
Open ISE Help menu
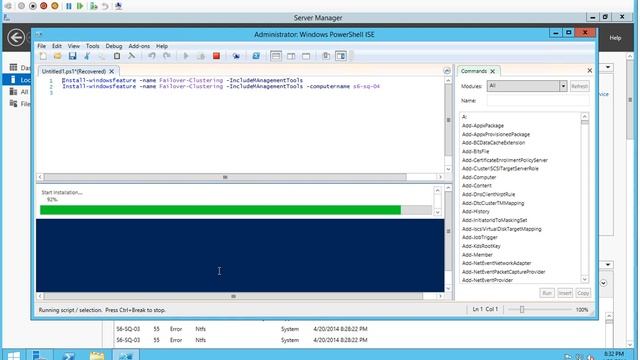(162, 46)
